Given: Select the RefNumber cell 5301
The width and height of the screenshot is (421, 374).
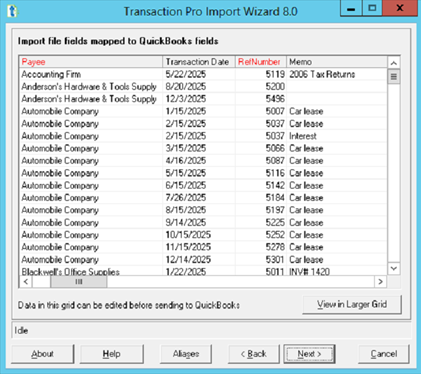Looking at the screenshot, I should coord(261,259).
